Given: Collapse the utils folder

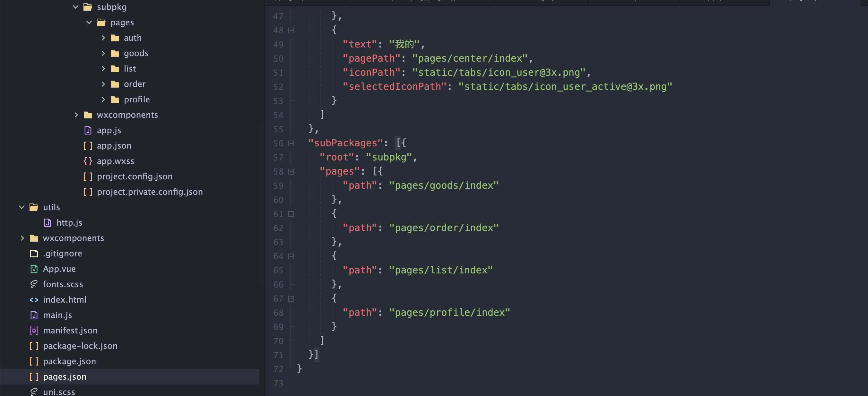Looking at the screenshot, I should click(x=22, y=207).
